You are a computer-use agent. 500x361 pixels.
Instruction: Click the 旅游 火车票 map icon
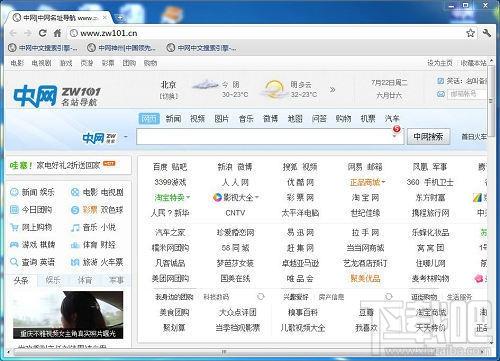tap(75, 262)
